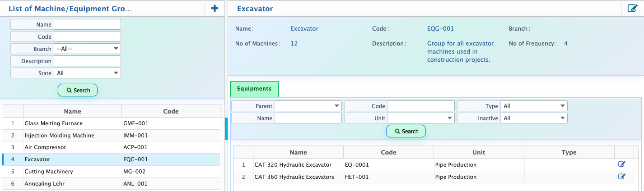Select Excavator group row
644x191 pixels.
(112, 159)
